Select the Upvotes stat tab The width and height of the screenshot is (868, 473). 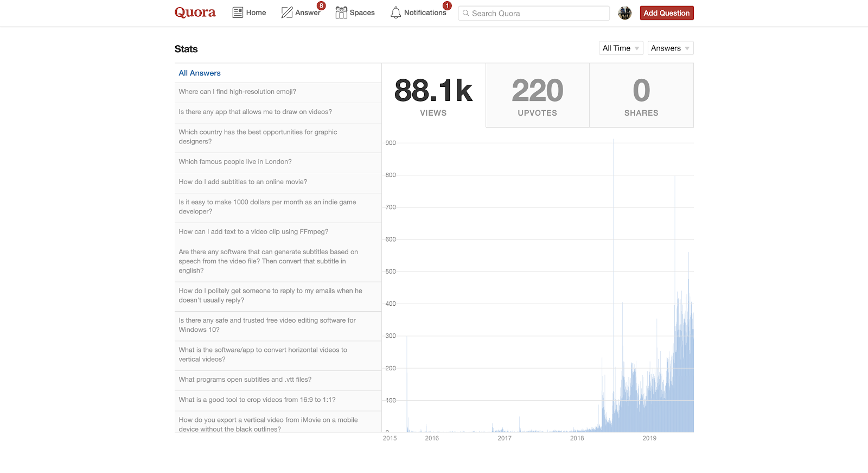pyautogui.click(x=538, y=96)
